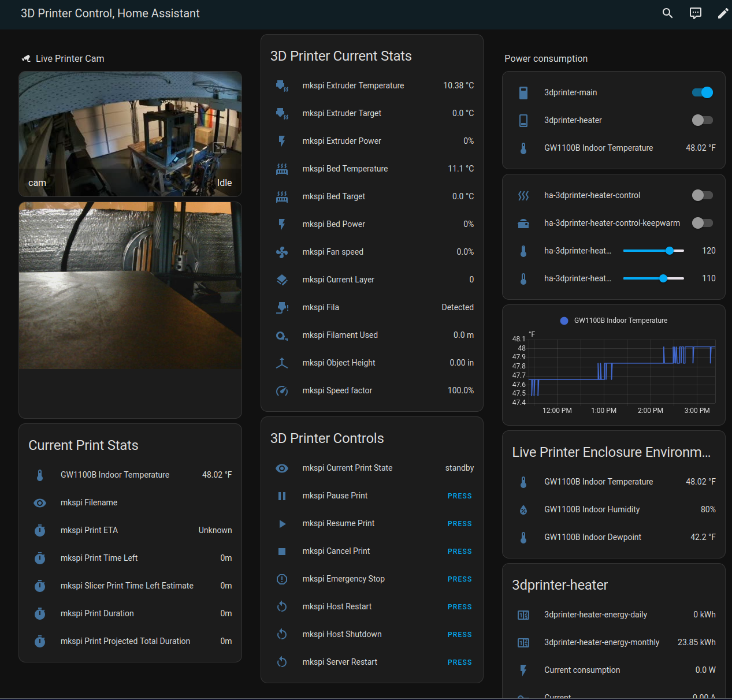Toggle GW1100B Indoor Temperature chart legend
Viewport: 732px width, 700px height.
614,321
